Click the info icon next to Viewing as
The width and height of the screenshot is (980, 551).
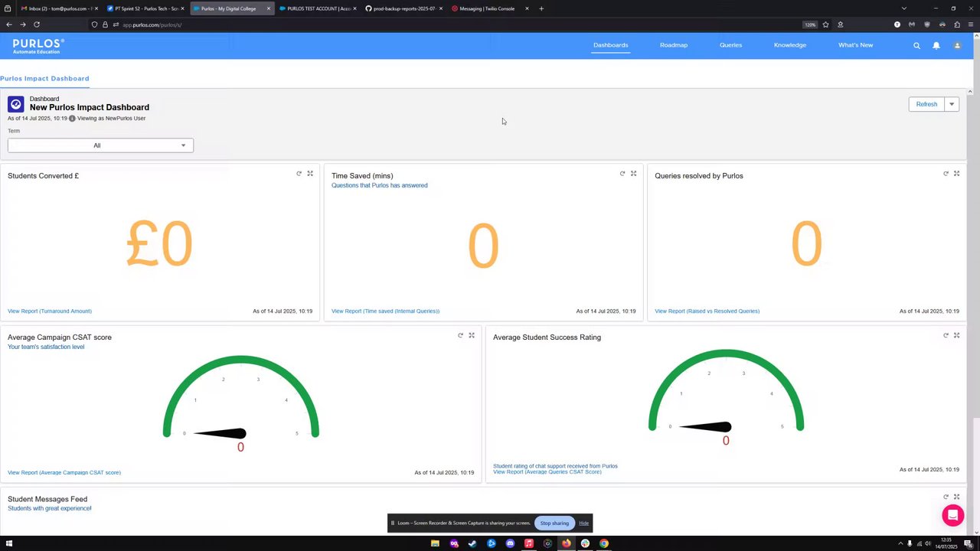click(72, 119)
